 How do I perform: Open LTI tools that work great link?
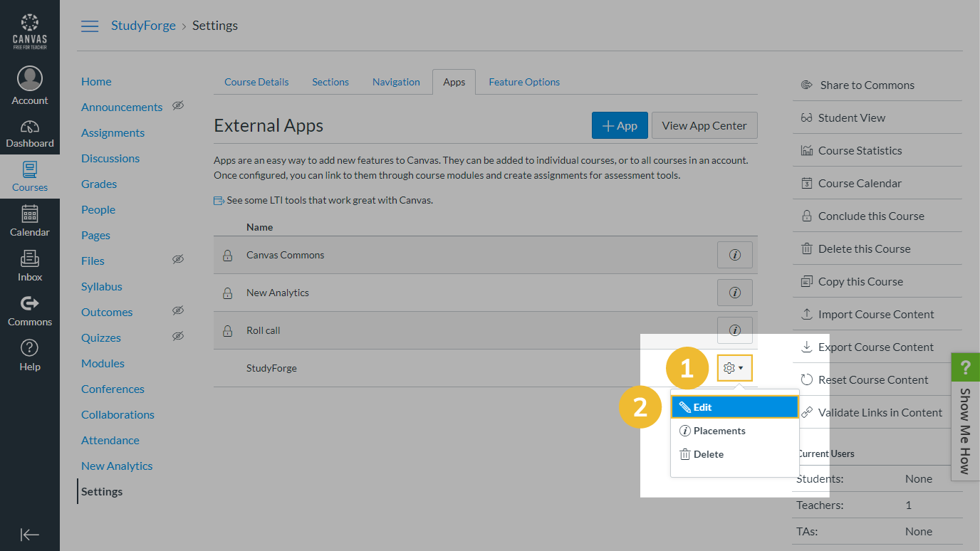323,200
